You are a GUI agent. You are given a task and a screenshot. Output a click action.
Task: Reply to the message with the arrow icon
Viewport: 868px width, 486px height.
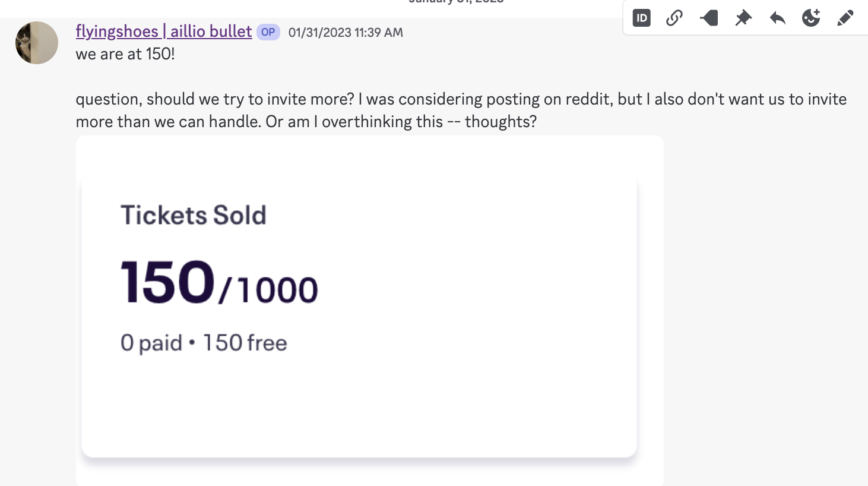777,18
